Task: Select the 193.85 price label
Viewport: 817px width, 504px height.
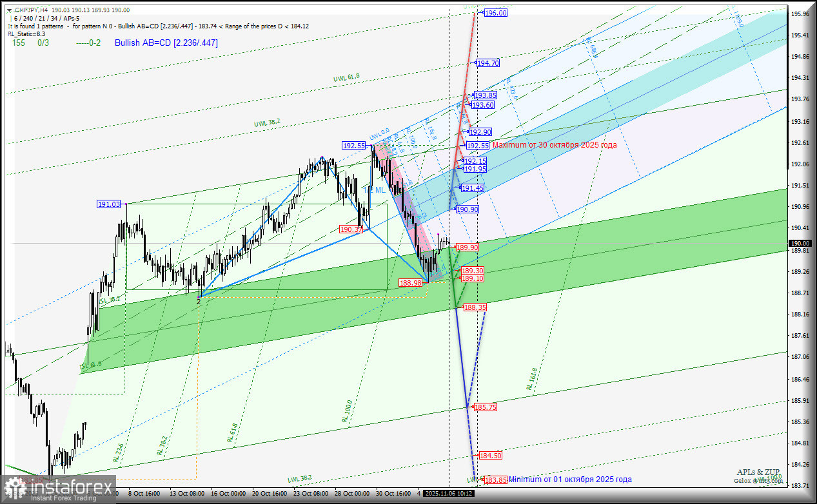Action: pos(484,95)
